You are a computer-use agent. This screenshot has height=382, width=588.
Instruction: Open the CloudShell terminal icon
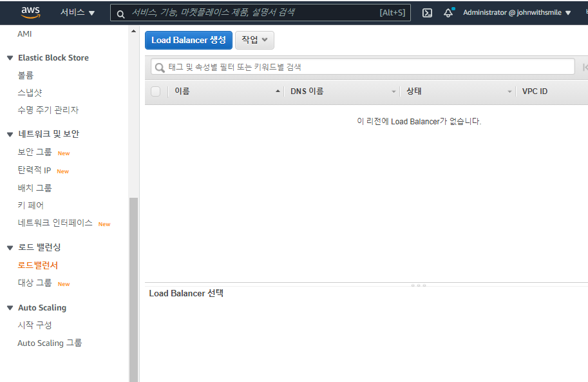pyautogui.click(x=427, y=13)
